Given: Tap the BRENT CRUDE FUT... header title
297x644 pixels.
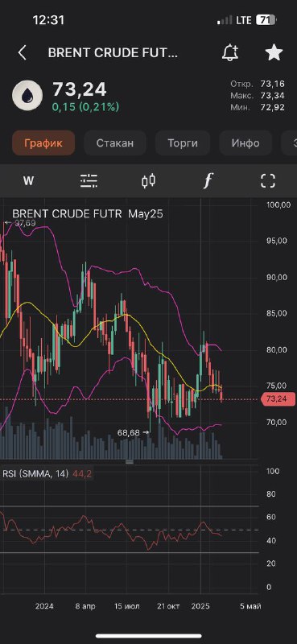Looking at the screenshot, I should 113,53.
